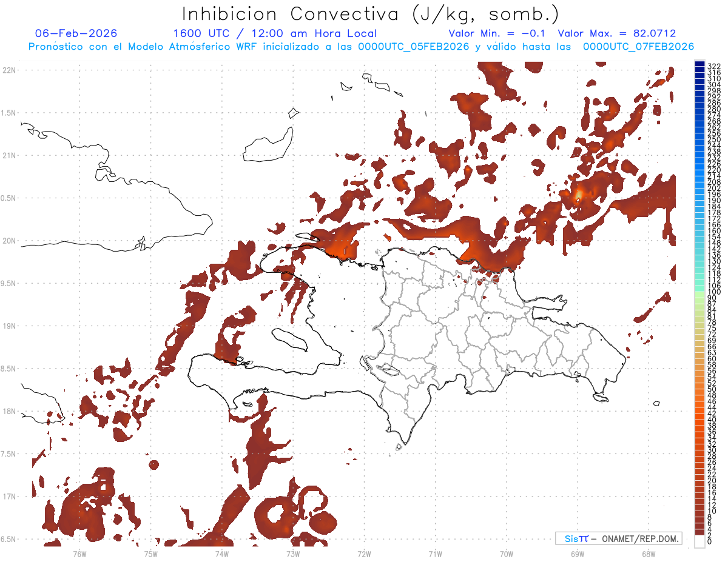Click the '19N' latitude label

[9, 326]
